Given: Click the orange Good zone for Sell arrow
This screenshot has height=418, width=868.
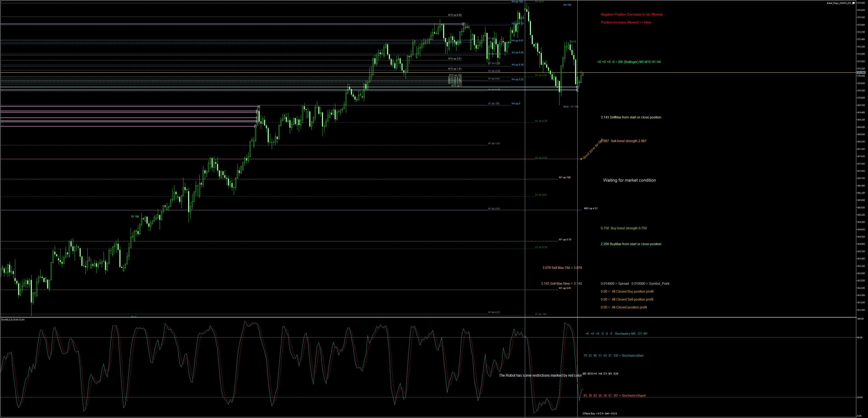Looking at the screenshot, I should [x=581, y=159].
